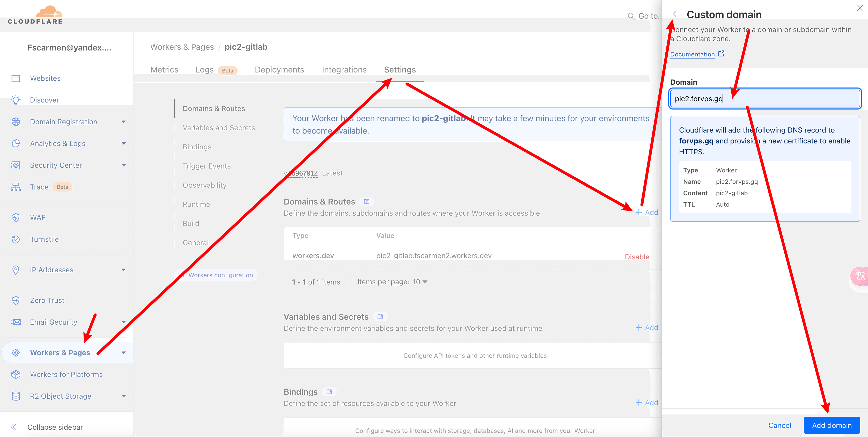Click the Collapse sidebar double-chevron icon
This screenshot has width=868, height=437.
(x=13, y=427)
